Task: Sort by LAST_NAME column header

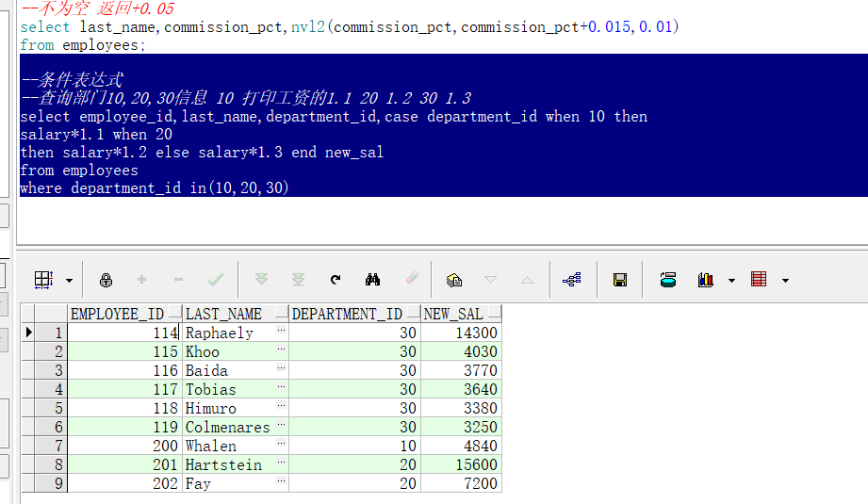Action: 236,314
